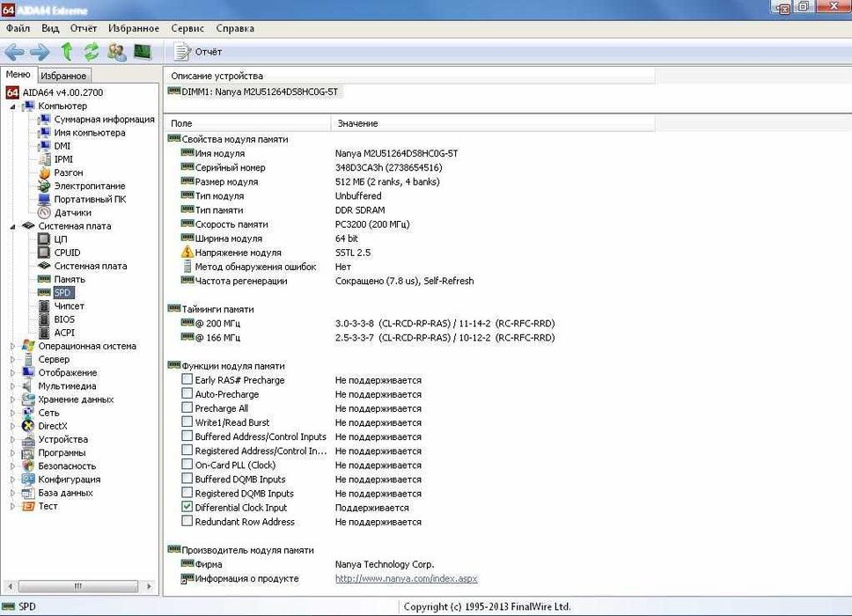Viewport: 852px width, 616px height.
Task: Select DIMM1: Nanya M2U51264DS8HC0G-5T device
Action: click(253, 92)
